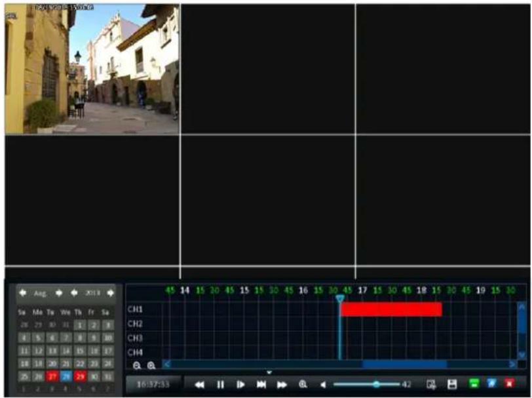Click the fast forward button
The image size is (532, 398).
tap(282, 384)
